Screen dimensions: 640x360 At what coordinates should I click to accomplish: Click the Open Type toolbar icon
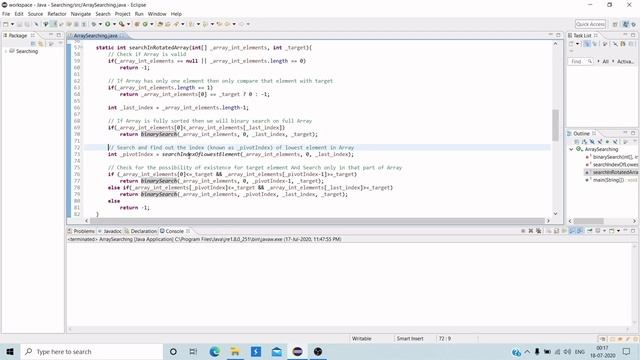coord(160,24)
